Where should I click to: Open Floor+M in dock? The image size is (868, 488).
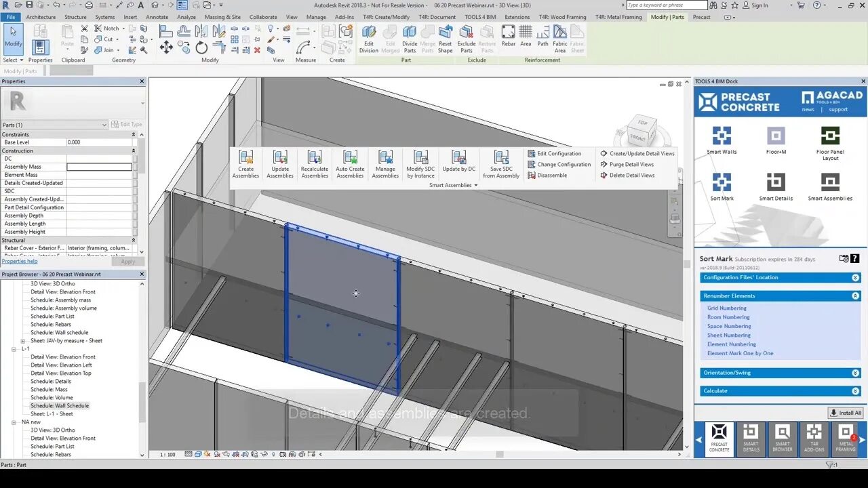pyautogui.click(x=776, y=140)
